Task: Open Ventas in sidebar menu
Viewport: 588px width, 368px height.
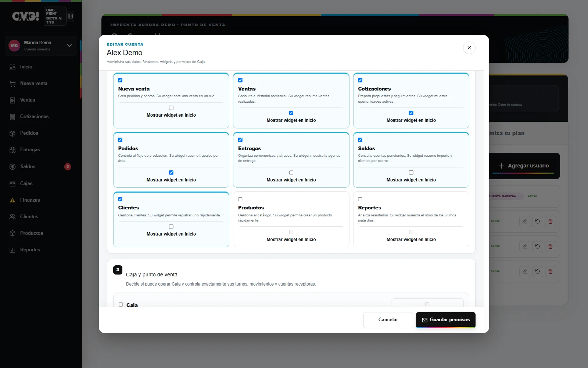Action: (x=28, y=100)
